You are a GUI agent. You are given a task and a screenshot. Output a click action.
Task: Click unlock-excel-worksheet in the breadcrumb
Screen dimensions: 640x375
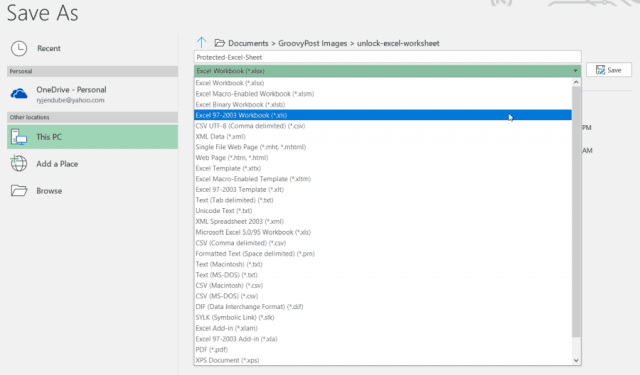pos(398,43)
